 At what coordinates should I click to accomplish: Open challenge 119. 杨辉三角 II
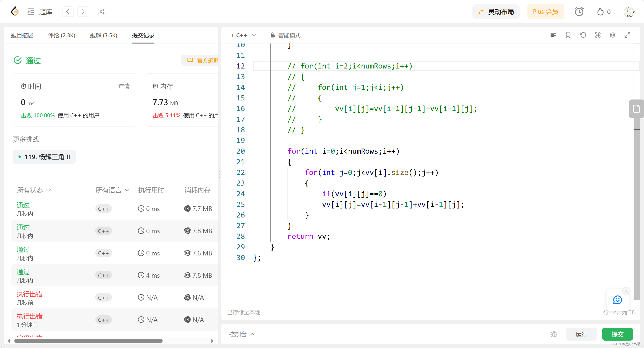(44, 157)
